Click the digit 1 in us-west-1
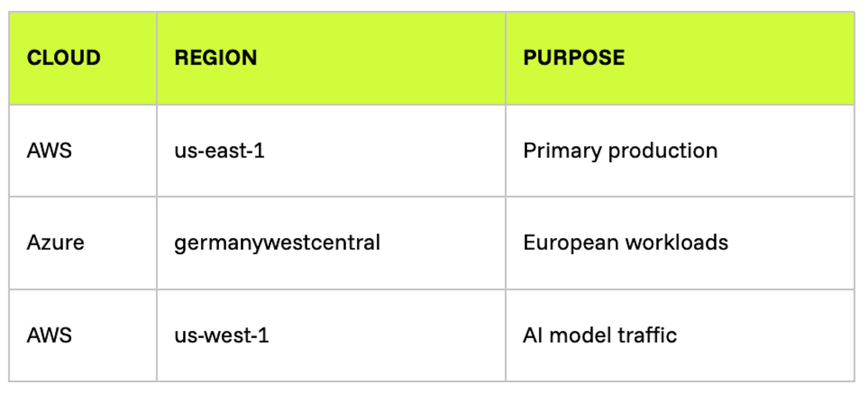This screenshot has height=394, width=868. click(x=263, y=335)
